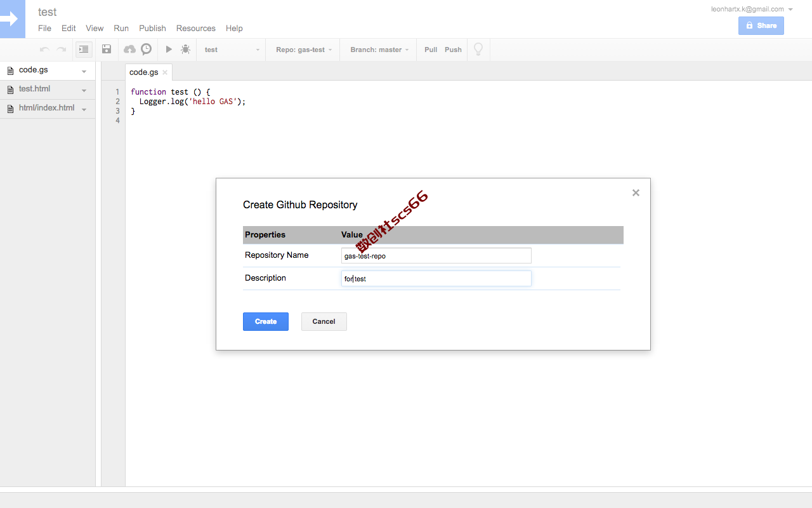
Task: Click the Description label
Action: 265,278
